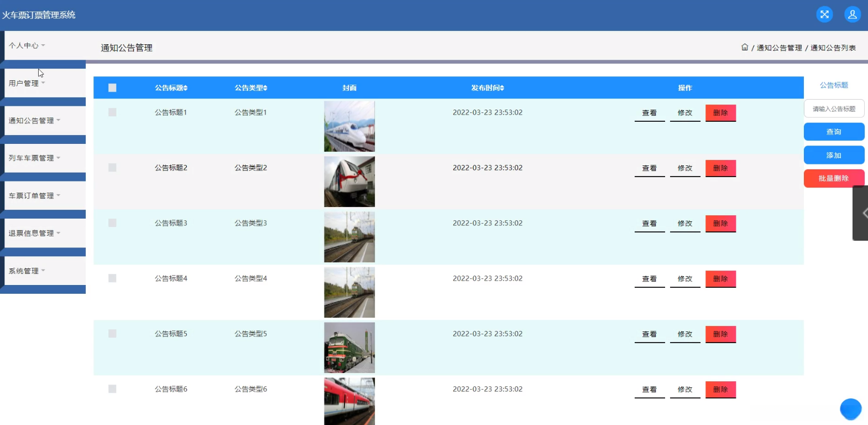Click the blue floating circle button
This screenshot has height=425, width=868.
(851, 410)
